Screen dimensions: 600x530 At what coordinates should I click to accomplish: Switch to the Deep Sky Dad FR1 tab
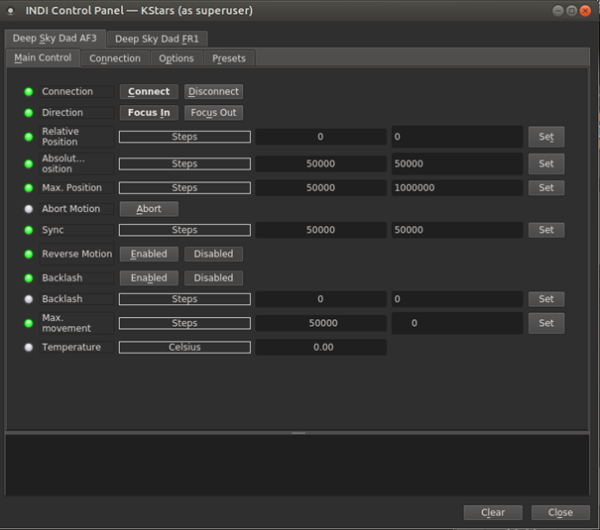155,39
